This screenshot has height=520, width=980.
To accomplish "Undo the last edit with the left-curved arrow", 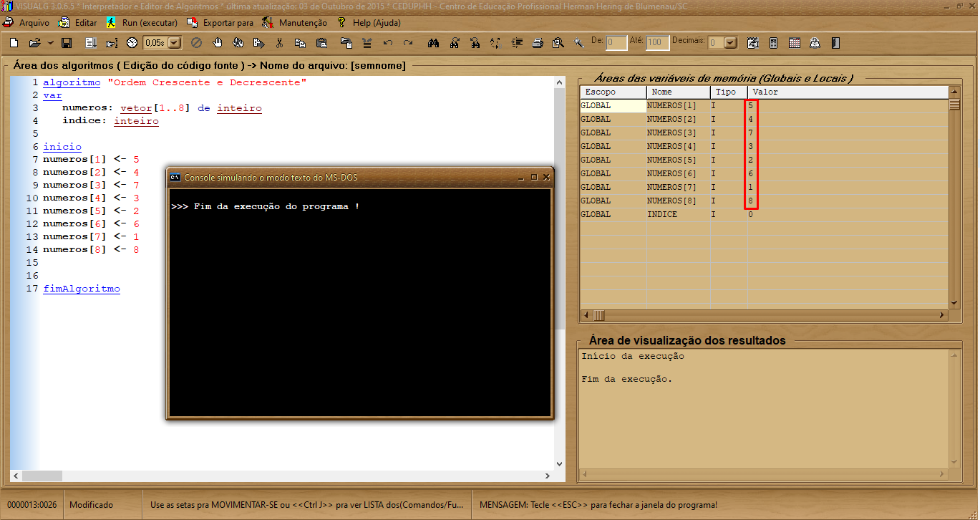I will (388, 43).
